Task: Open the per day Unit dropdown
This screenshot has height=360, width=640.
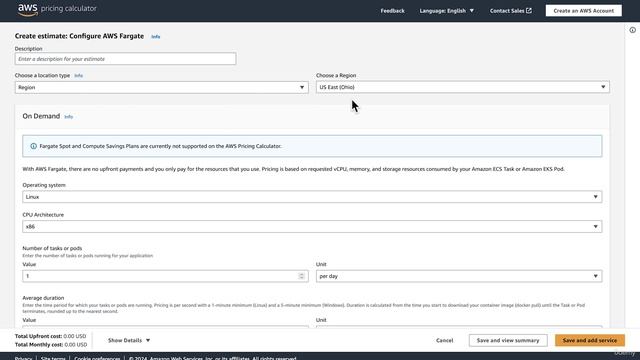Action: (459, 276)
